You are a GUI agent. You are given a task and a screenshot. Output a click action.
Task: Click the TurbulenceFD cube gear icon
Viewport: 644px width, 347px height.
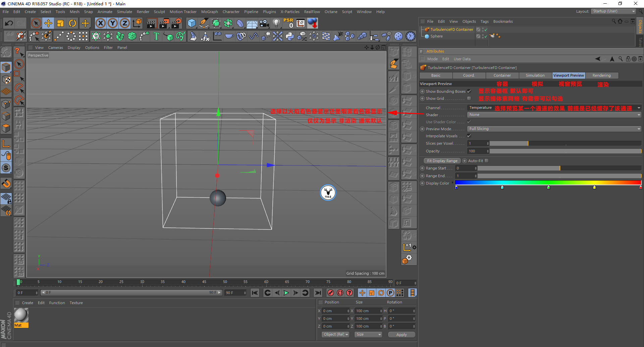click(407, 259)
